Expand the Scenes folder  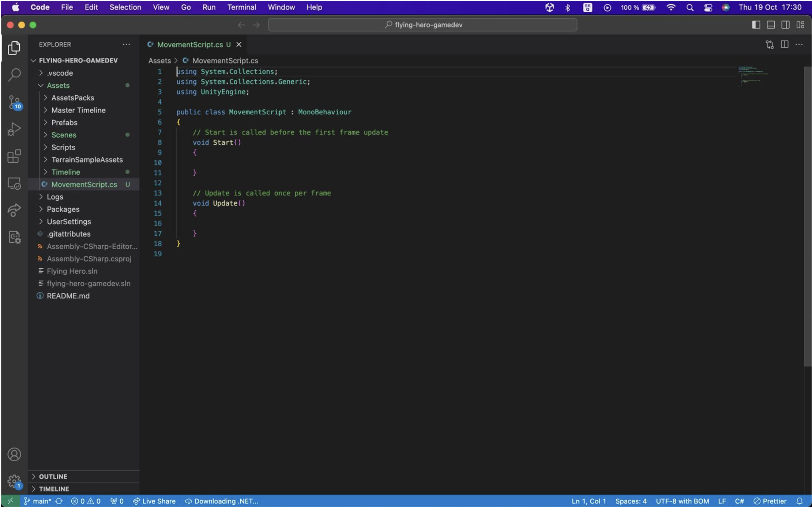83,135
